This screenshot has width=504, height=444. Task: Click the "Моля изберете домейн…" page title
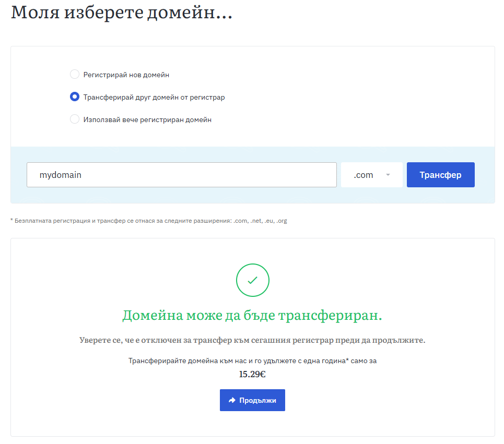pyautogui.click(x=121, y=12)
